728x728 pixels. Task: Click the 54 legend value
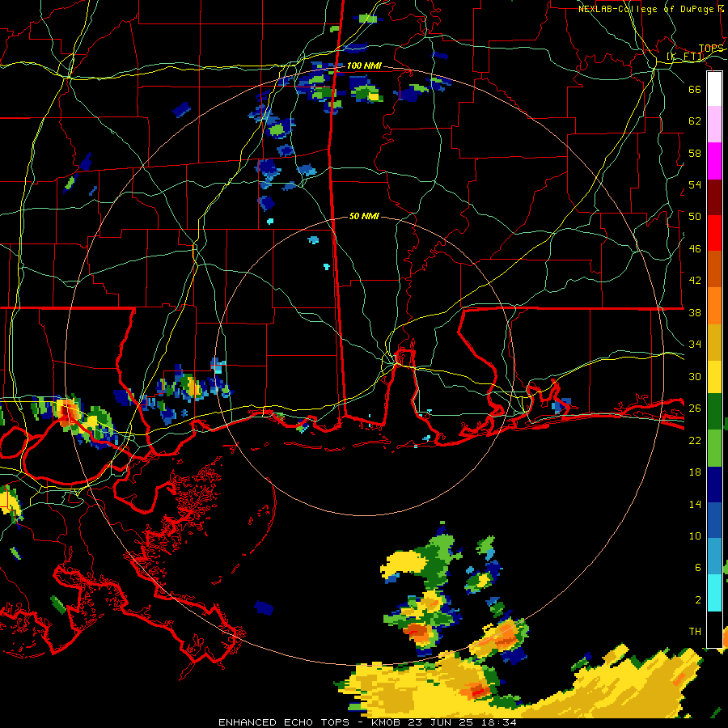[695, 184]
